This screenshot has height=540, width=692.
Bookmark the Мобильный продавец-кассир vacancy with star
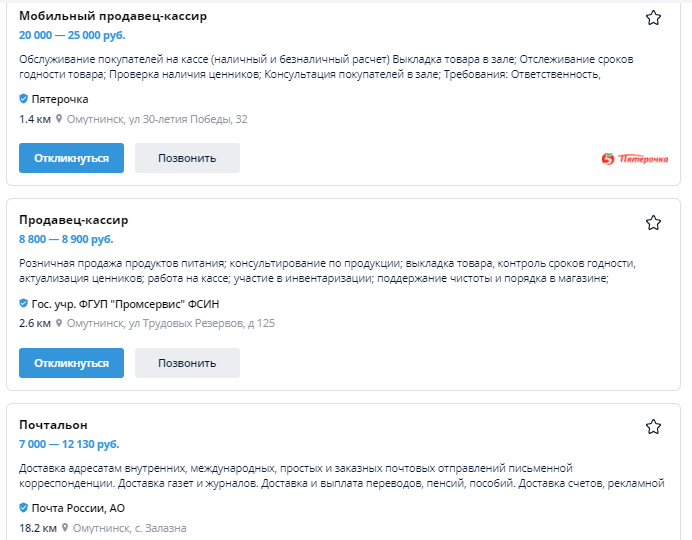point(653,18)
